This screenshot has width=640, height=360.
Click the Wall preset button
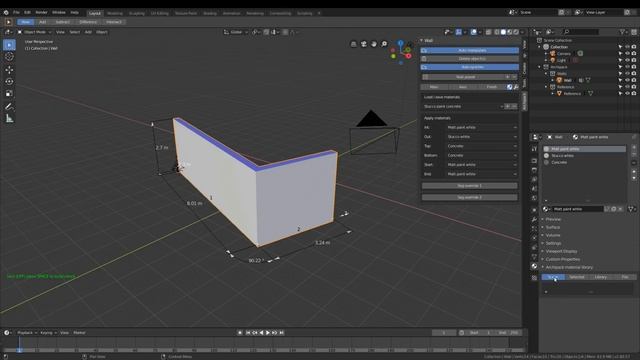(465, 77)
